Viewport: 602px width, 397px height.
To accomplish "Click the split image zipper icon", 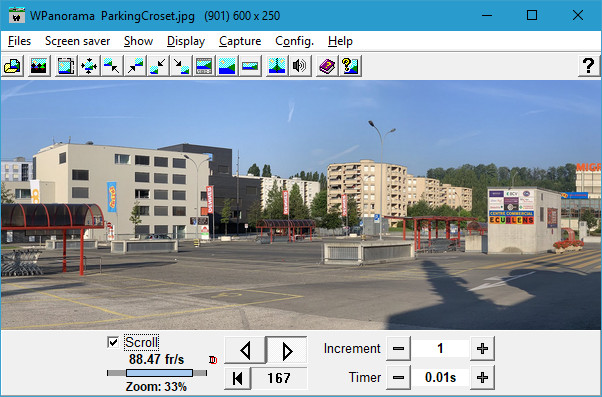I will click(277, 66).
